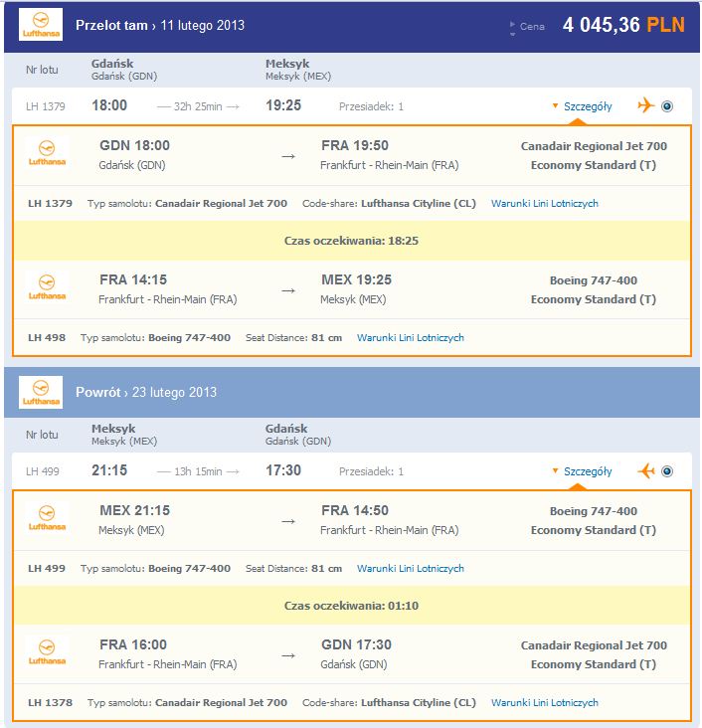This screenshot has height=728, width=702.
Task: Click Lufthansa logo beside FRA 16:00 segment
Action: coord(47,652)
